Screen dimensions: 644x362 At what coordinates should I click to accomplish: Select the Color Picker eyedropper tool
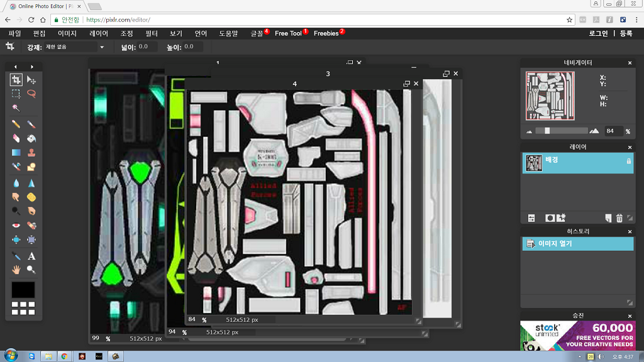16,256
